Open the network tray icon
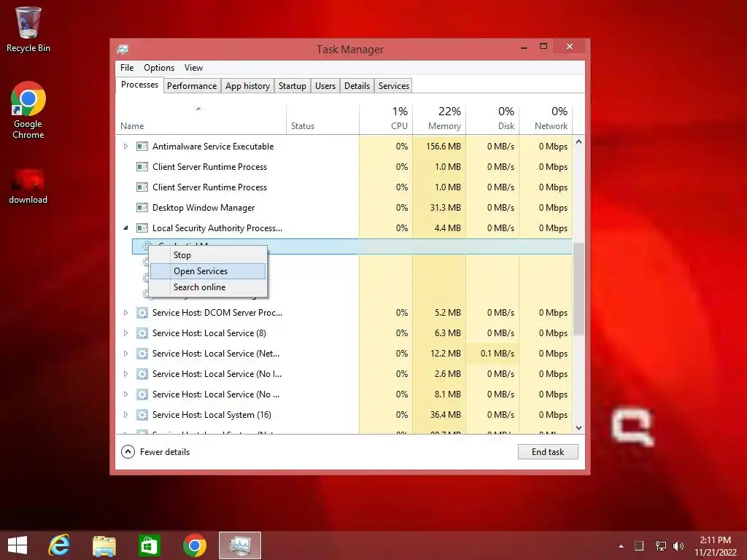The image size is (747, 560). click(x=660, y=546)
